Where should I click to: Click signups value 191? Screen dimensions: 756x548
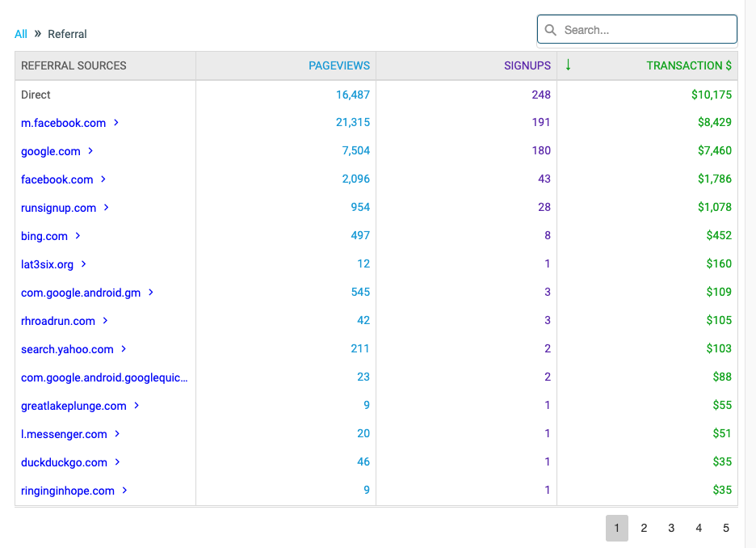[x=541, y=123]
